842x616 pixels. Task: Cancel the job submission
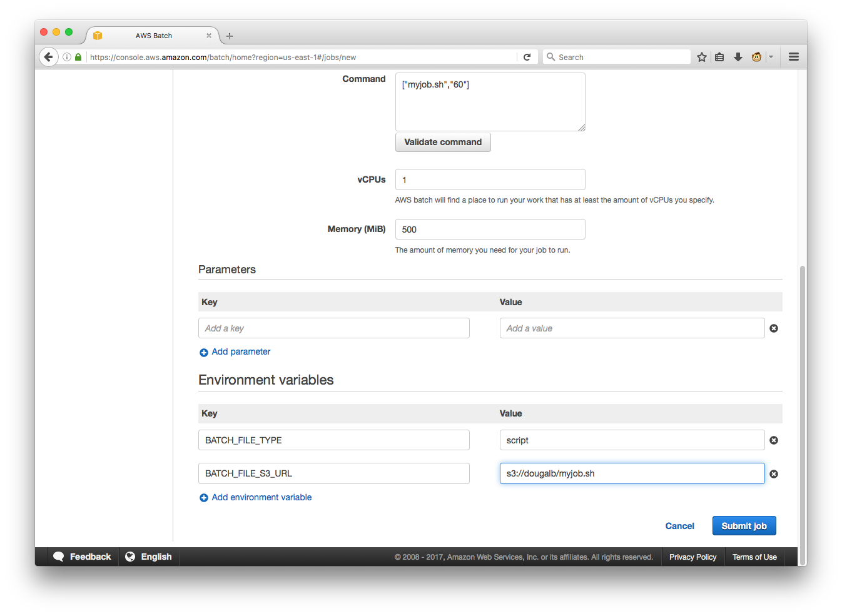[x=679, y=526]
